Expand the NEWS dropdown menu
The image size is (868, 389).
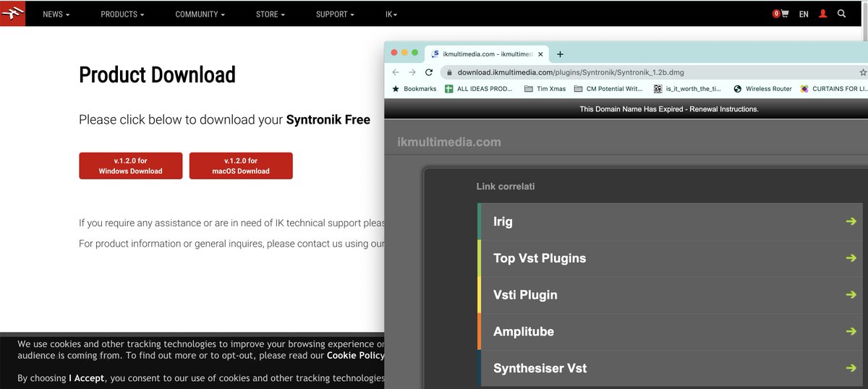(56, 14)
